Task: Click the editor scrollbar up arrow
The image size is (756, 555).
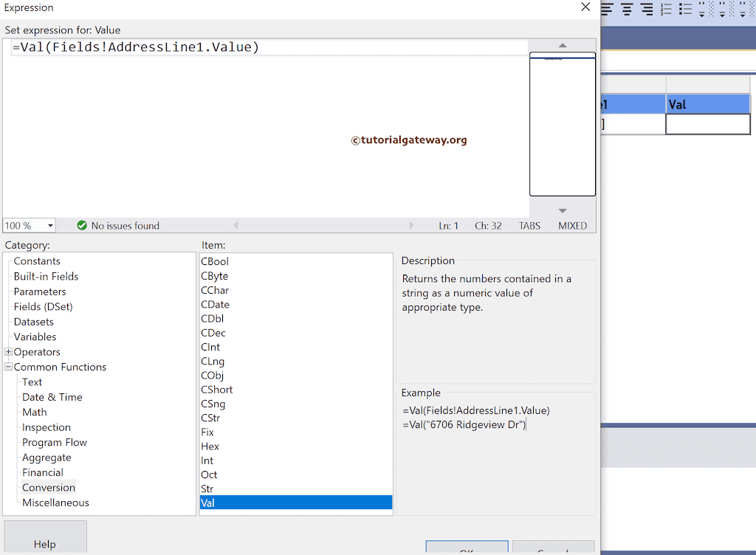Action: coord(562,45)
